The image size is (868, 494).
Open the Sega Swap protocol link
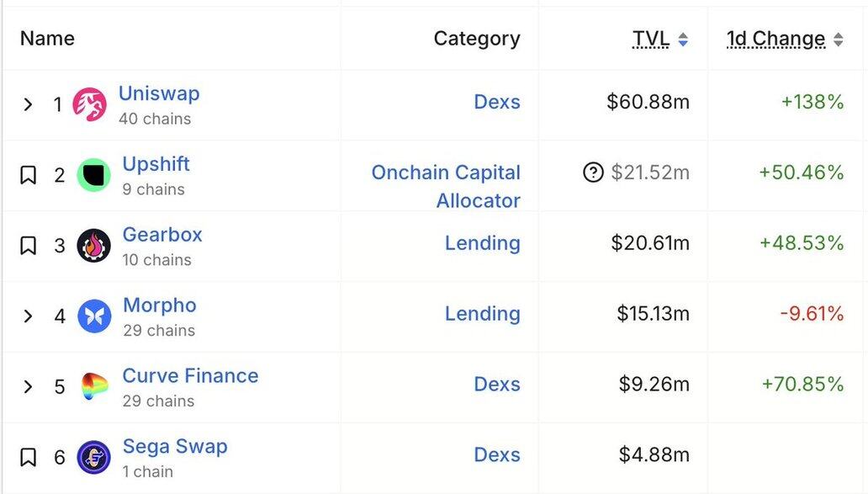(175, 446)
